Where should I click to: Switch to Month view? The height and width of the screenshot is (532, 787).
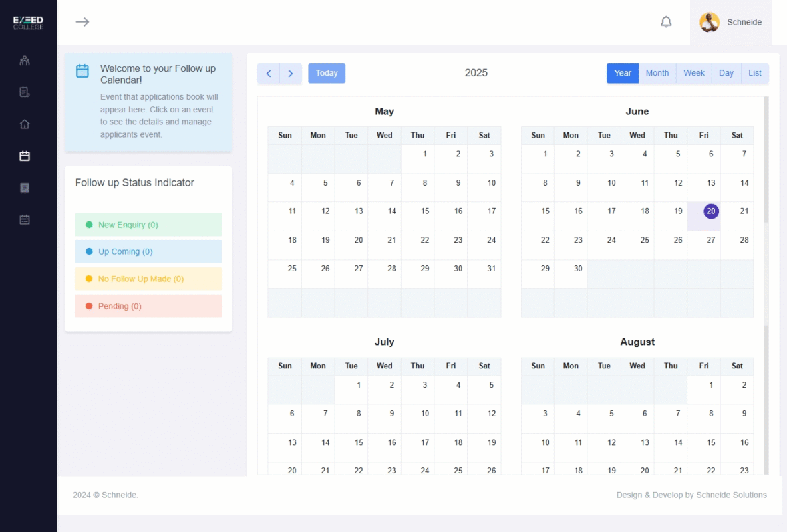pos(657,73)
